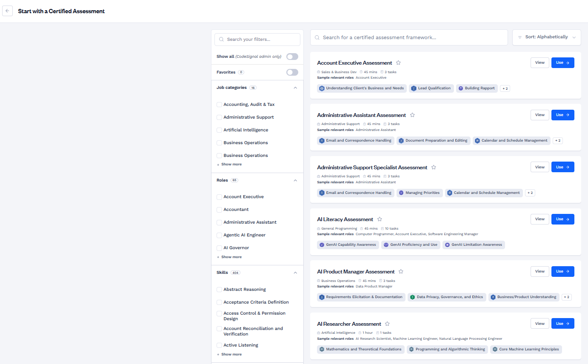This screenshot has height=364, width=588.
Task: Toggle the Favorites filter switch
Action: tap(292, 72)
